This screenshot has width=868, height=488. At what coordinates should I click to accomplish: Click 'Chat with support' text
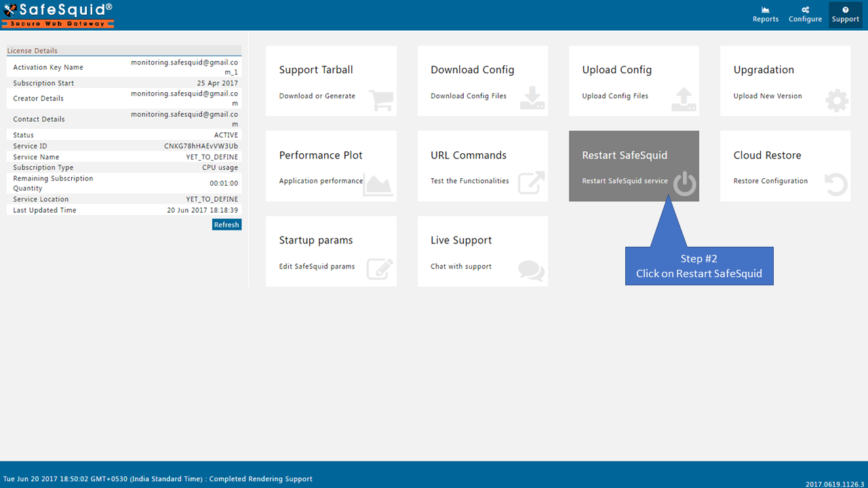coord(461,266)
